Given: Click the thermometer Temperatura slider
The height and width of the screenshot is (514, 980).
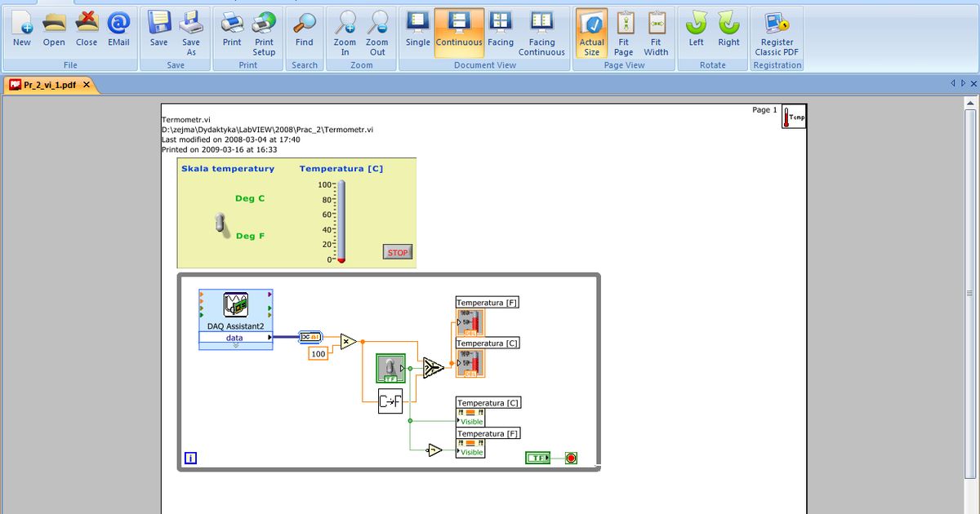Looking at the screenshot, I should coord(341,221).
